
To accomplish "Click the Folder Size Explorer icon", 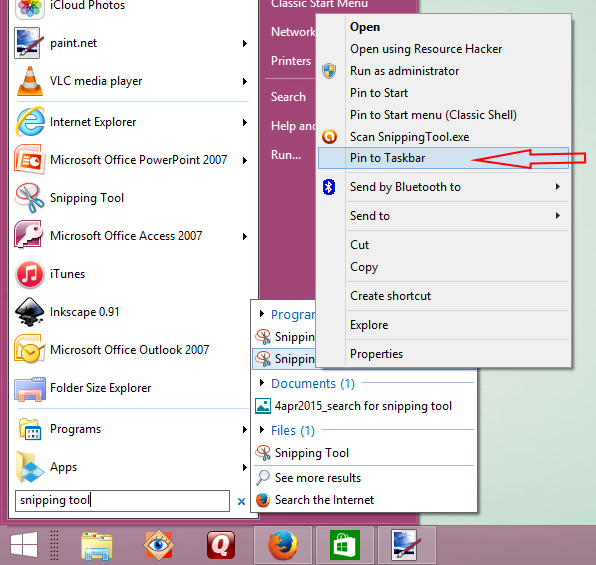I will coord(30,389).
